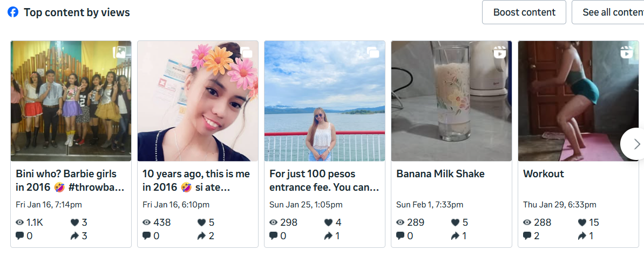Screen dimensions: 644x257
Task: Open the Banana Milk Shake video thumbnail
Action: (x=451, y=101)
